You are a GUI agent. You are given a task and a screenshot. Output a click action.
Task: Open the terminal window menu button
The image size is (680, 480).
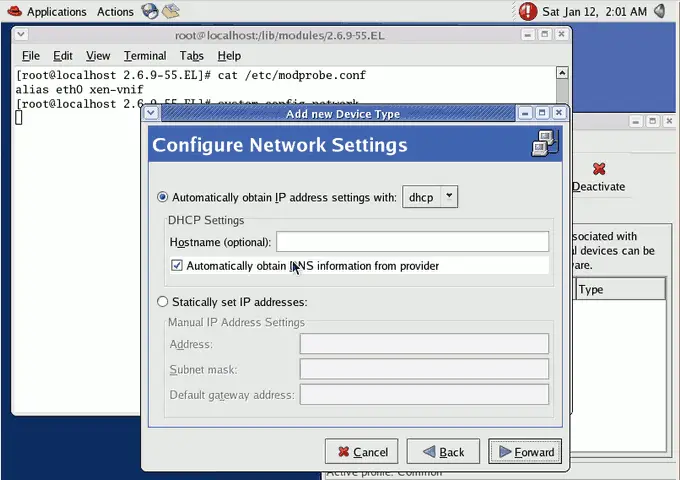coord(22,34)
